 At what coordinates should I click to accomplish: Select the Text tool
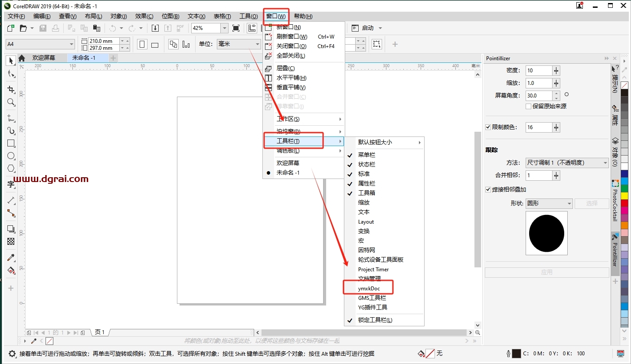(11, 185)
